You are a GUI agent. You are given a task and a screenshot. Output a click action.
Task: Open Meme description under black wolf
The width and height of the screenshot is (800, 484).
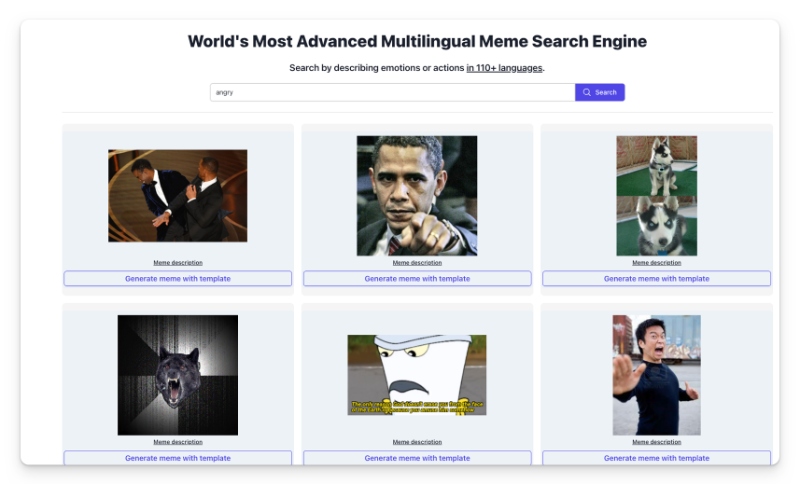pos(178,442)
